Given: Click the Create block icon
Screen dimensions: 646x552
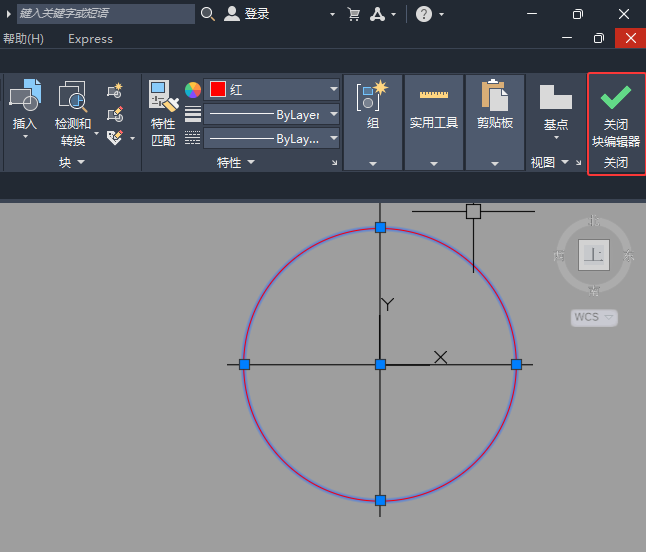Looking at the screenshot, I should point(115,90).
